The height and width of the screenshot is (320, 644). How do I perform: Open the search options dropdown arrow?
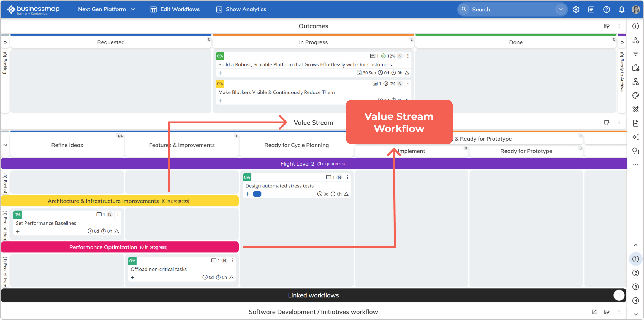point(561,9)
